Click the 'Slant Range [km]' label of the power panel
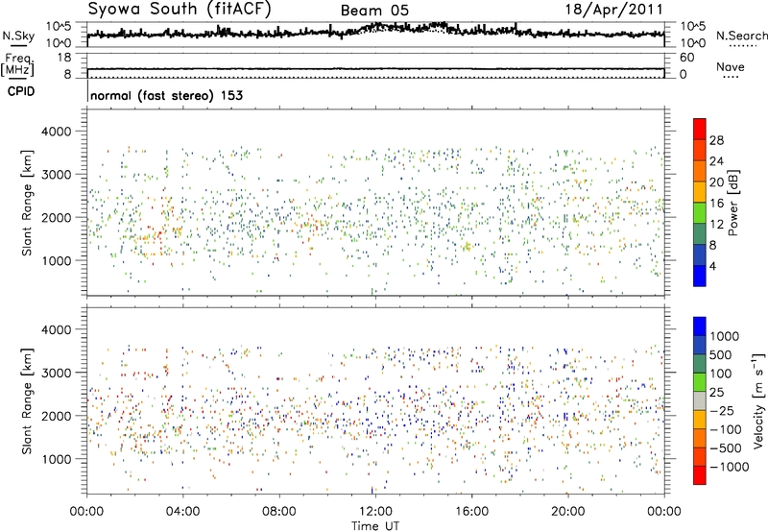This screenshot has height=532, width=768. tap(27, 203)
